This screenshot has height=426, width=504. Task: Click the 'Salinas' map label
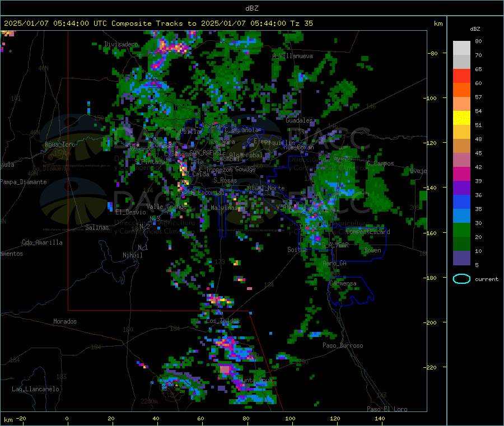tap(97, 227)
